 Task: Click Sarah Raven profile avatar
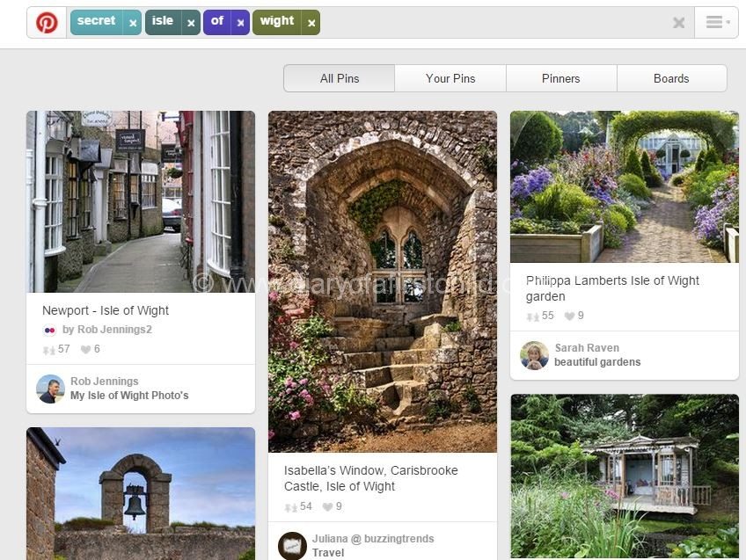(x=534, y=355)
